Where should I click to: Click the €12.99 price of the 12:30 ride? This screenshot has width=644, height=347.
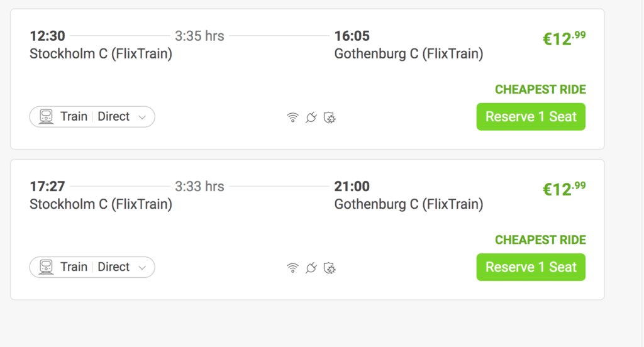(x=564, y=38)
